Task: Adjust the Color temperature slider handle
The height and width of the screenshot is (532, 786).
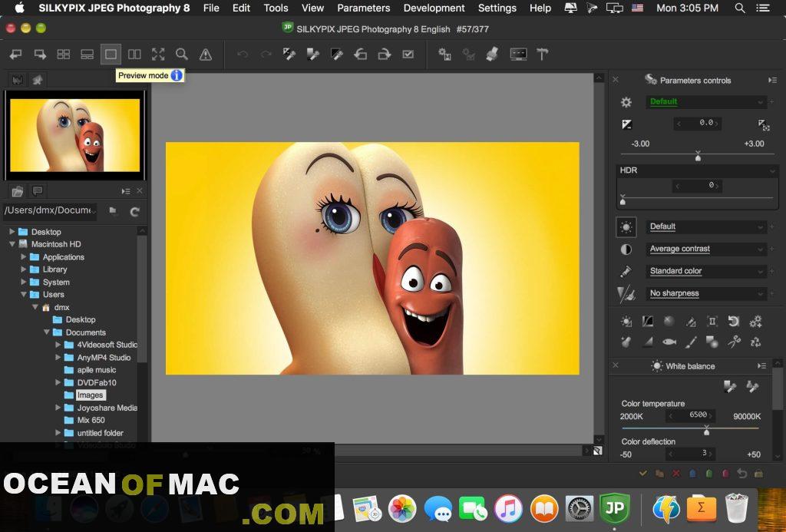Action: click(x=706, y=431)
